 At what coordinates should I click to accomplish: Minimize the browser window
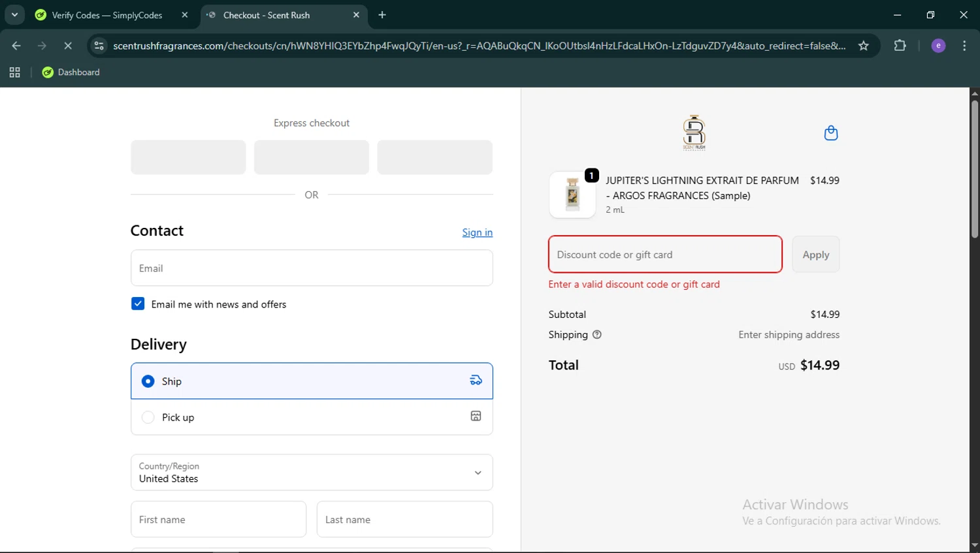pyautogui.click(x=898, y=14)
